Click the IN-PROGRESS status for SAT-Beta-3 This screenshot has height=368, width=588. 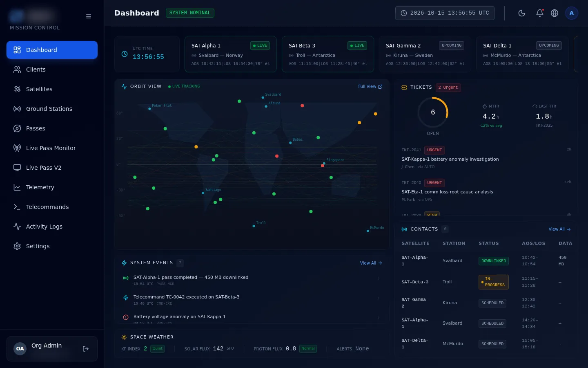pos(494,282)
